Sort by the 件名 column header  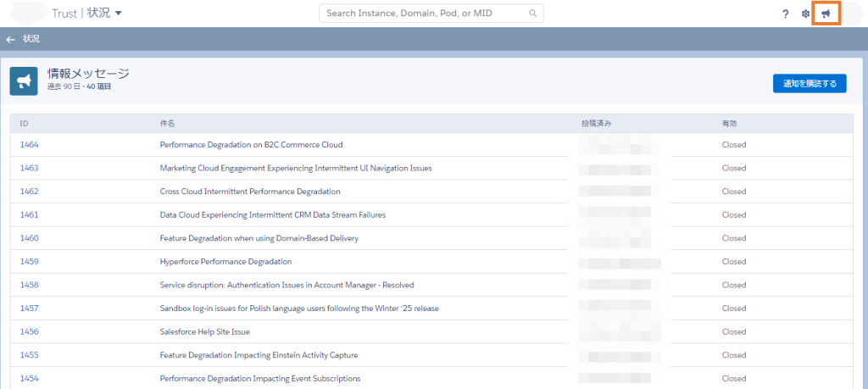coord(167,124)
